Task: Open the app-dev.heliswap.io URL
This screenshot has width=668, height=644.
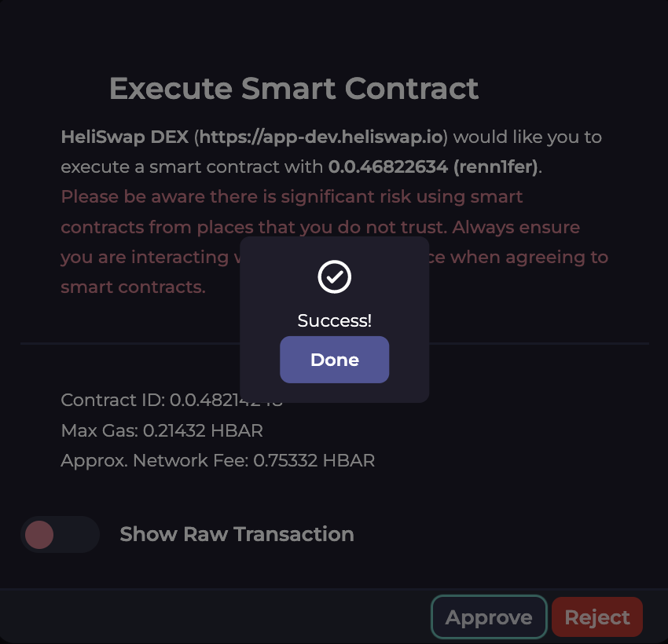Action: pyautogui.click(x=322, y=137)
